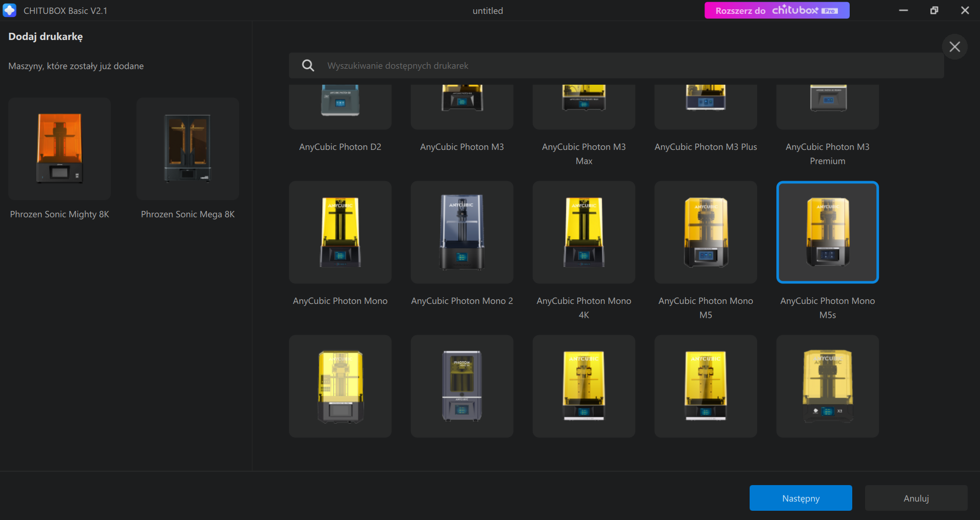Select the AnyCubic Photon Mono printer thumbnail
The width and height of the screenshot is (980, 520).
click(340, 232)
